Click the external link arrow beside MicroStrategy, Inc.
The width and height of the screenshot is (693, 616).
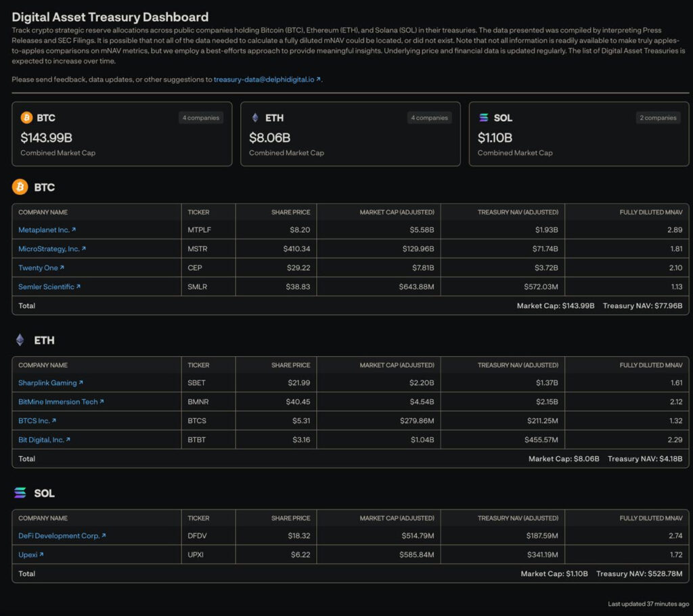(84, 248)
